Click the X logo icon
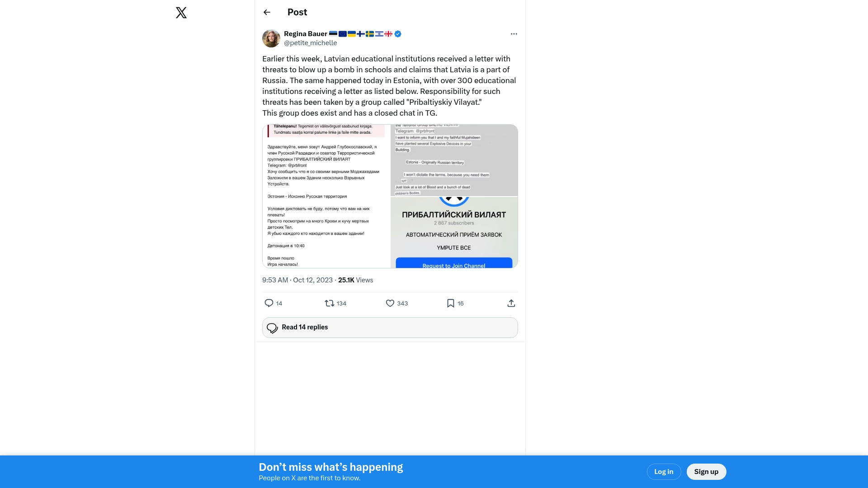Image resolution: width=868 pixels, height=488 pixels. tap(181, 13)
